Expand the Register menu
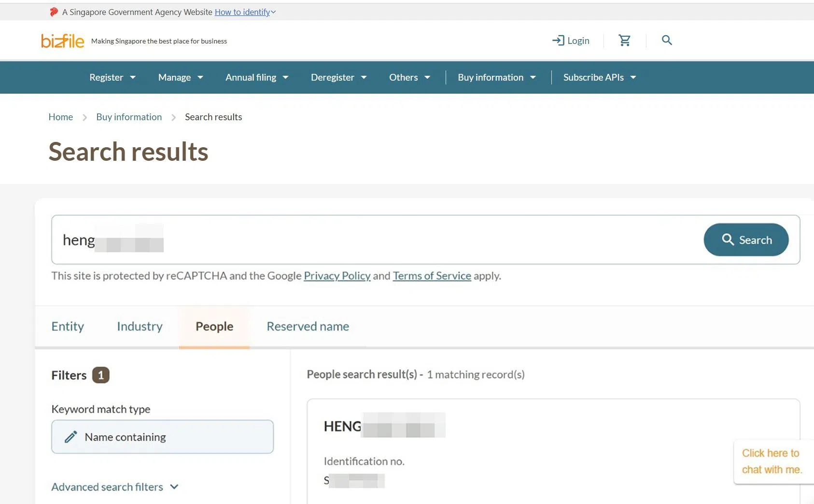 coord(112,77)
